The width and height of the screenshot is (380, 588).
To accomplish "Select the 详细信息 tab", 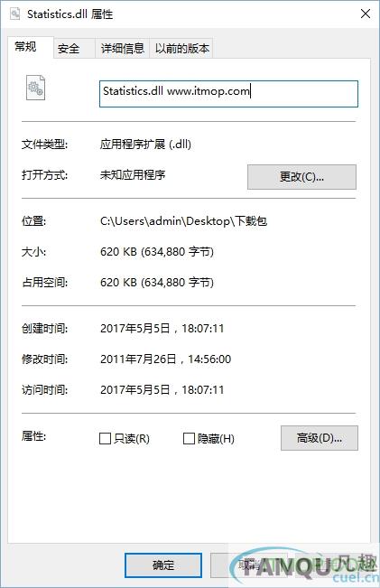I will (x=122, y=49).
